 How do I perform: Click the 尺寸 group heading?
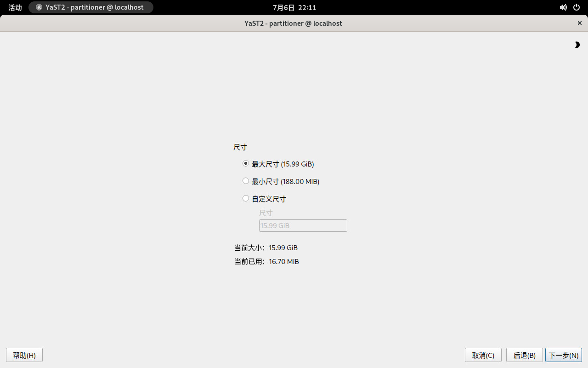click(240, 147)
